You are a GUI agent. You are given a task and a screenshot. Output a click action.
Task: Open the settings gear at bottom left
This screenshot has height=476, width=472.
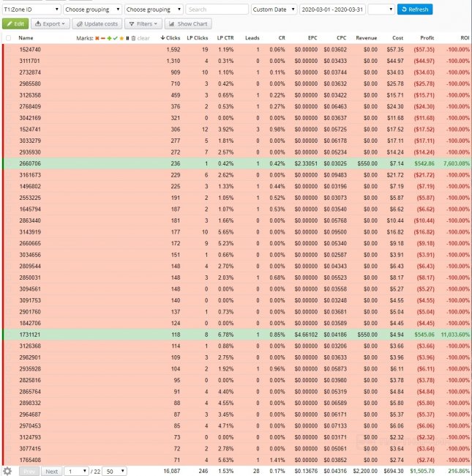7,471
